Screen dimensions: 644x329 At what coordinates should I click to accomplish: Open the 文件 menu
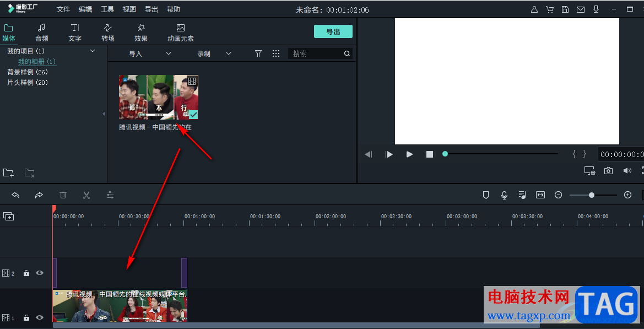pos(63,9)
